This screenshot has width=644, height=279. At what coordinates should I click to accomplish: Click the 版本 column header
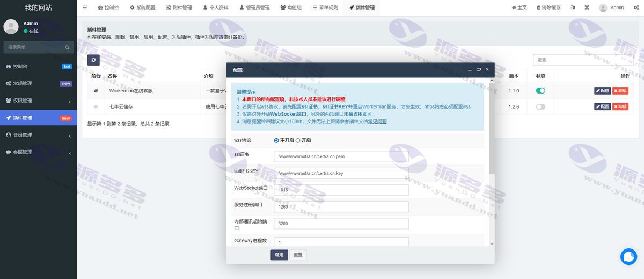pos(514,76)
